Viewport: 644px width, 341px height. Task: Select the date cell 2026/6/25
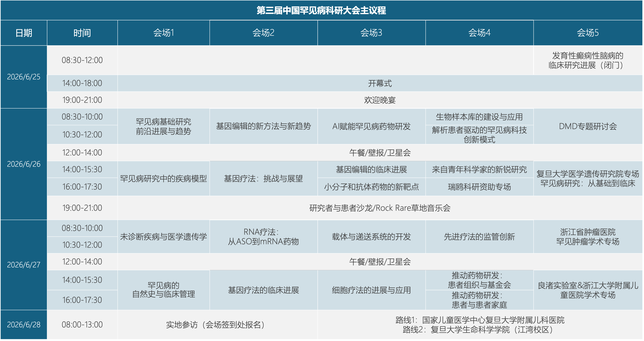coord(24,77)
